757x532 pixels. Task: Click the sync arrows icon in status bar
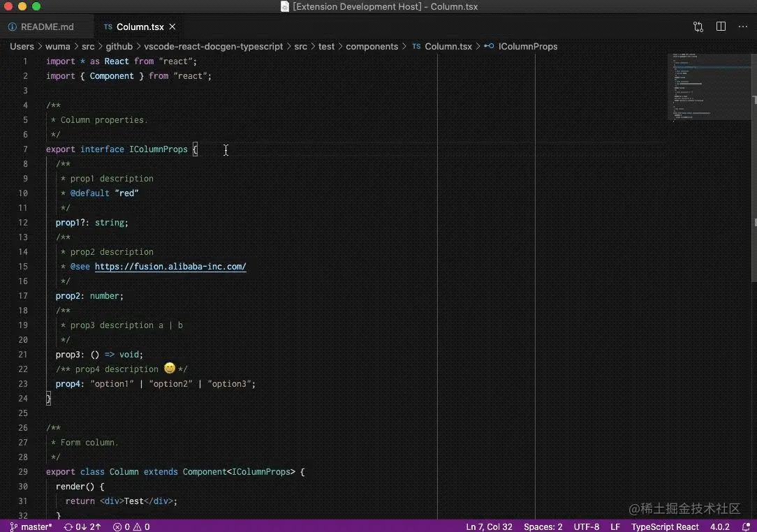tap(68, 526)
